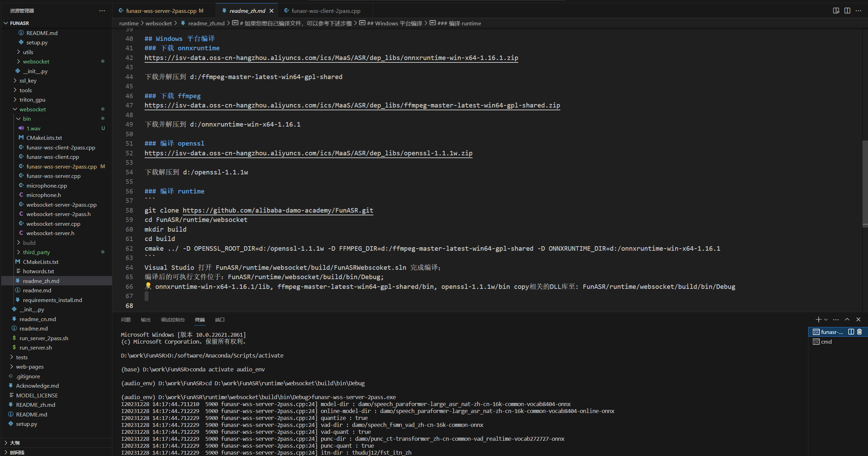868x456 pixels.
Task: Follow the openssl zip download link
Action: point(308,153)
